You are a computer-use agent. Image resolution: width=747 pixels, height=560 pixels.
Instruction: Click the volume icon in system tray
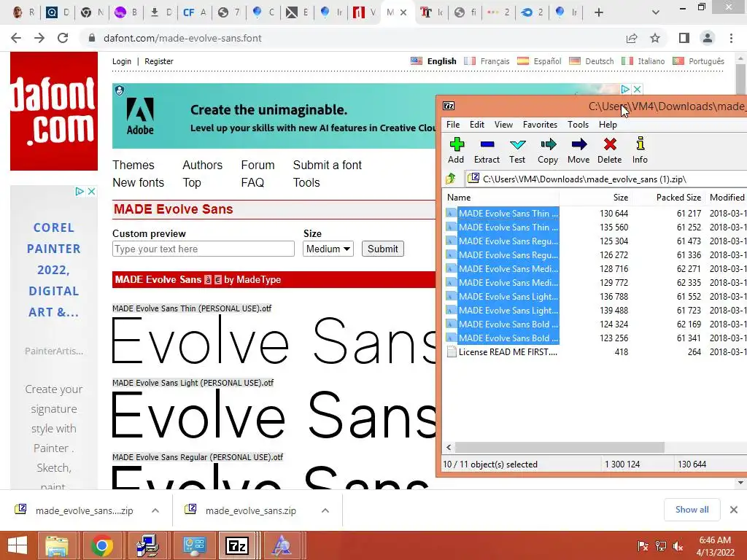pos(678,546)
